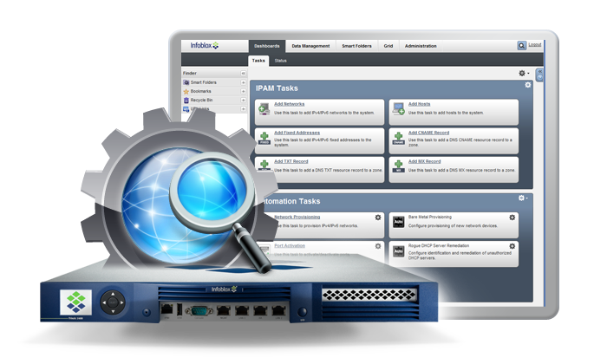Open the Automation Tasks gear dropdown

pyautogui.click(x=522, y=198)
